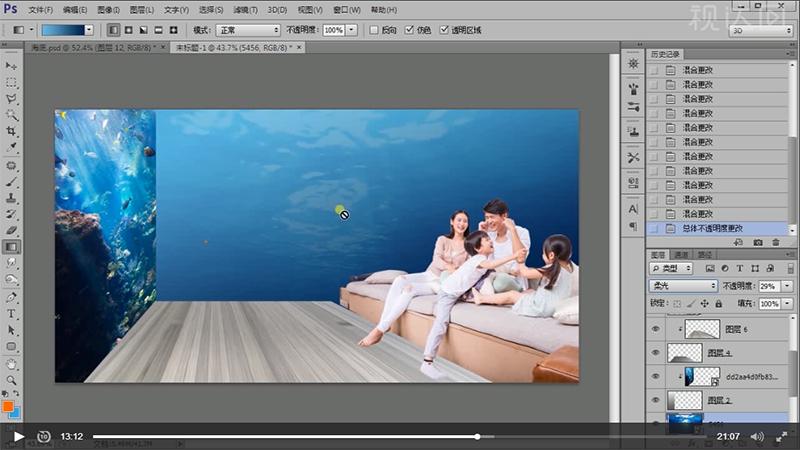The width and height of the screenshot is (800, 450).
Task: Open the gradient preset picker arrow
Action: point(89,30)
